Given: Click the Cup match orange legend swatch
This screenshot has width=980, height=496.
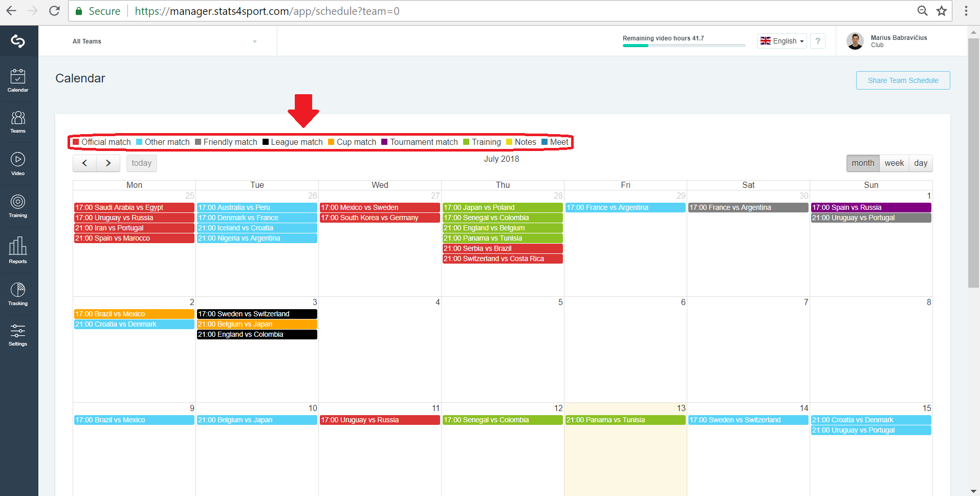Looking at the screenshot, I should pos(331,142).
